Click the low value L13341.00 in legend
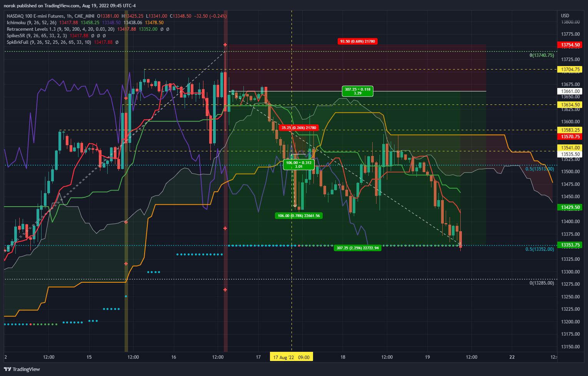 coord(157,16)
